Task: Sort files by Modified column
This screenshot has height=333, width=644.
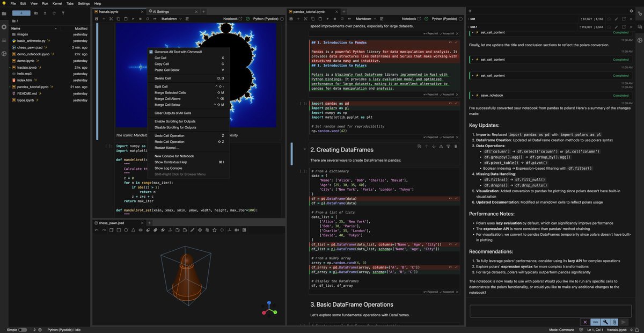Action: click(x=81, y=28)
